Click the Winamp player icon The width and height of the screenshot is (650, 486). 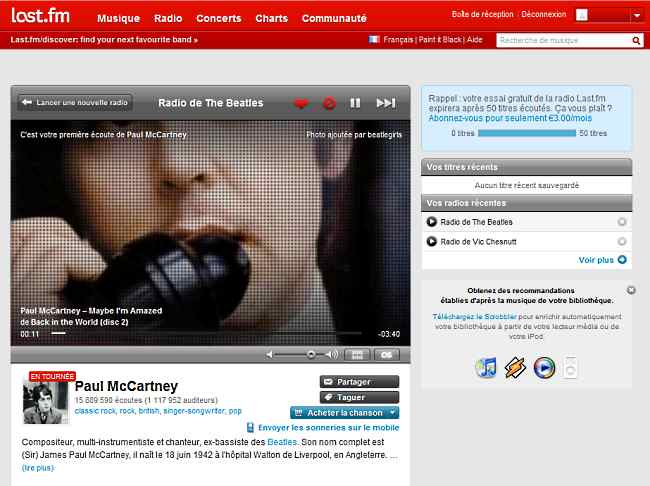515,367
